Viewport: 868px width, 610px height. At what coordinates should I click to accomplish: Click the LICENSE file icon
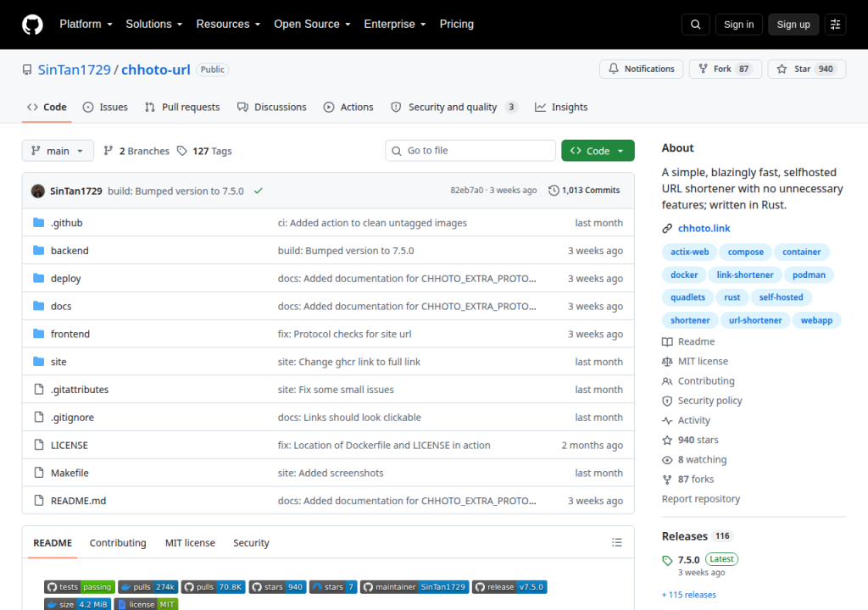click(x=39, y=445)
